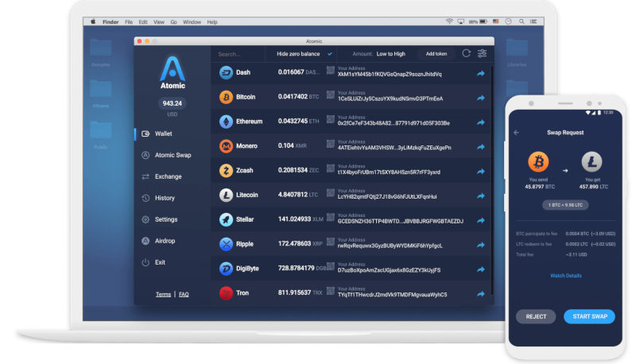This screenshot has width=636, height=364.
Task: Send Dash using its share arrow
Action: click(x=481, y=73)
